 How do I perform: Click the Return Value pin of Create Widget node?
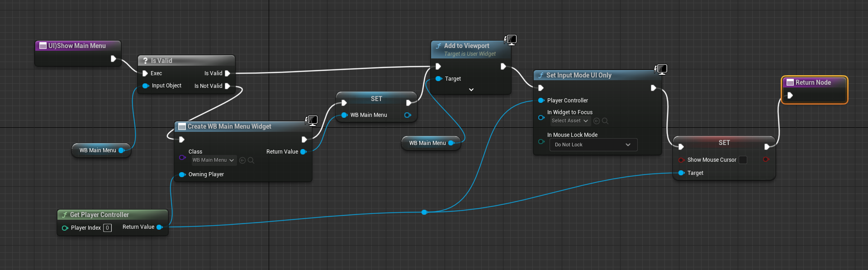pyautogui.click(x=304, y=152)
